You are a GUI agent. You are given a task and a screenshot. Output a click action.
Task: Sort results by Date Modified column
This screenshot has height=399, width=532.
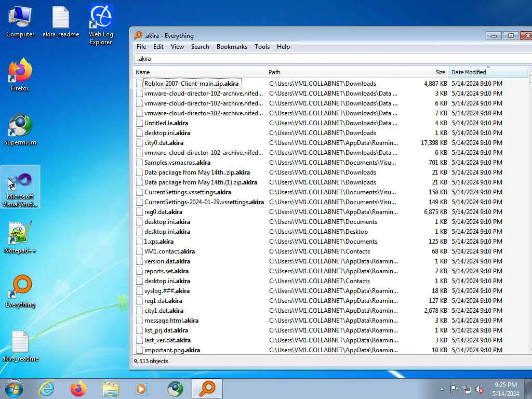pyautogui.click(x=488, y=72)
